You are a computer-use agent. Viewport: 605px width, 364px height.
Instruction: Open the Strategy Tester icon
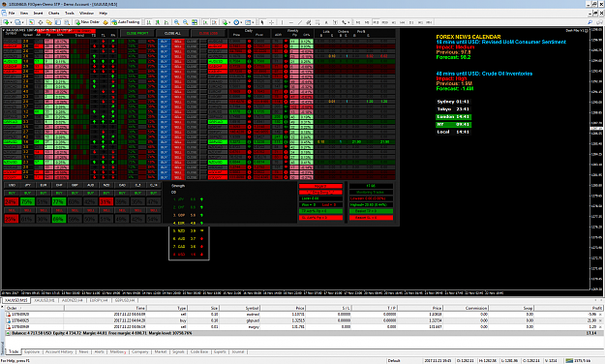(x=67, y=22)
